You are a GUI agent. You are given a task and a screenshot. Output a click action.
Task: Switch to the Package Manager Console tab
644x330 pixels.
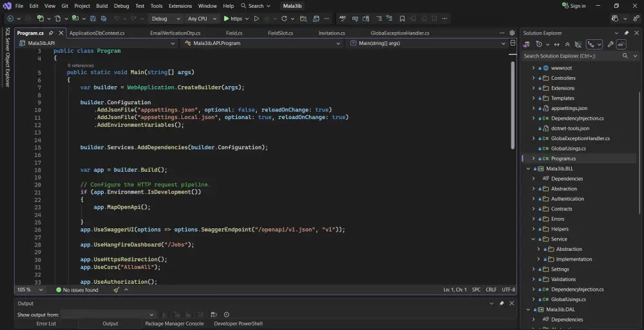click(x=174, y=324)
